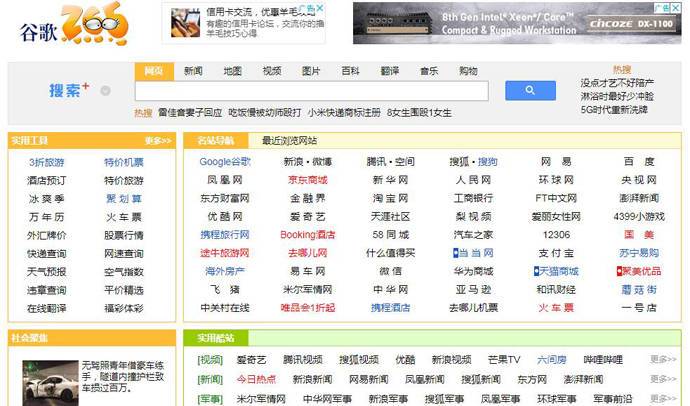The width and height of the screenshot is (690, 406).
Task: Visit 京东商城 from site navigation
Action: [x=308, y=180]
